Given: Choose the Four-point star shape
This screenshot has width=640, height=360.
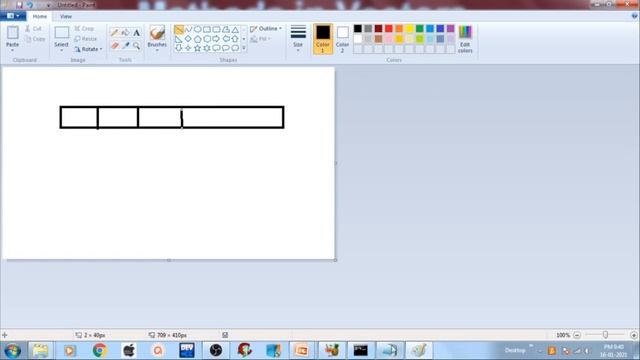Looking at the screenshot, I should pyautogui.click(x=188, y=48).
